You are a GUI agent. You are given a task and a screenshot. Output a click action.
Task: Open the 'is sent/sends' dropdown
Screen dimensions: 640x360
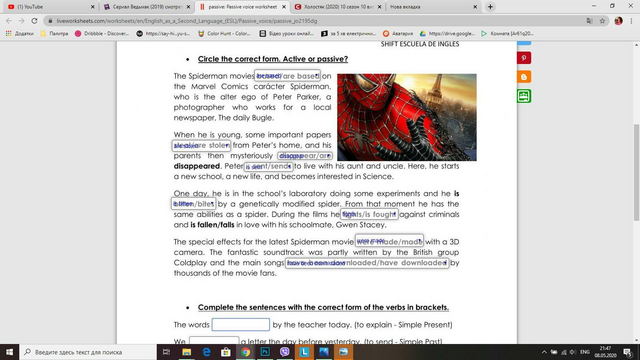tap(269, 166)
